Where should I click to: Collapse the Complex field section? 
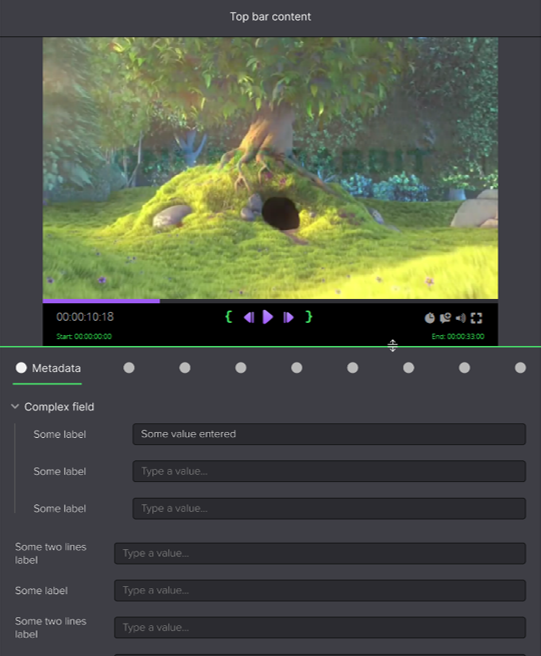[15, 407]
